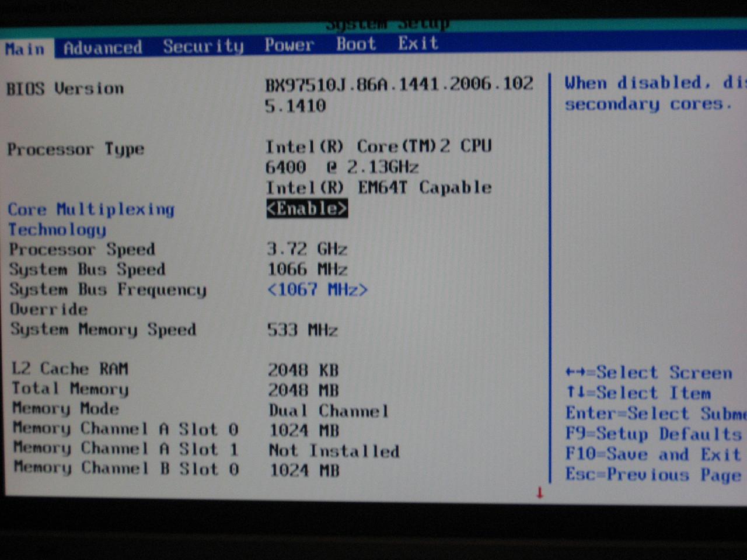The height and width of the screenshot is (560, 747).
Task: Go to the Power tab
Action: pyautogui.click(x=289, y=45)
